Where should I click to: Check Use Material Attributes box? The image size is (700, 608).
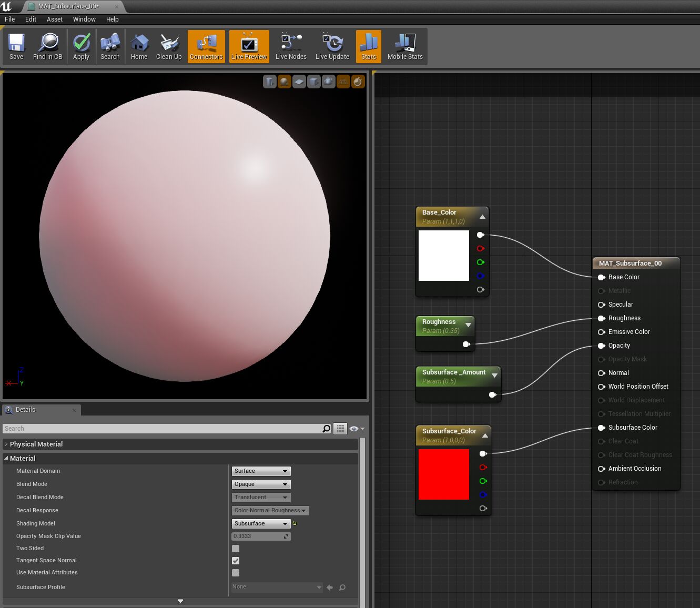[x=236, y=573]
